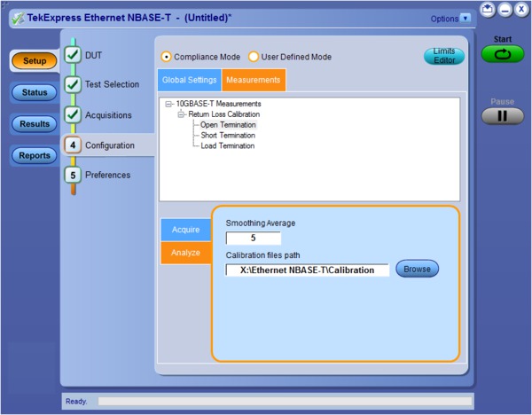Switch to the Global Settings tab
Screen dimensions: 532x415
[x=189, y=81]
